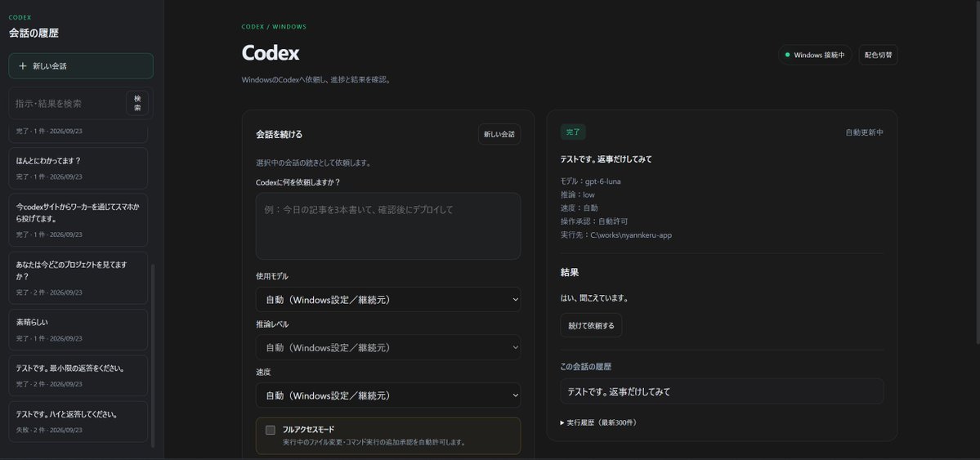Open the 推論レベル dropdown

pos(387,347)
